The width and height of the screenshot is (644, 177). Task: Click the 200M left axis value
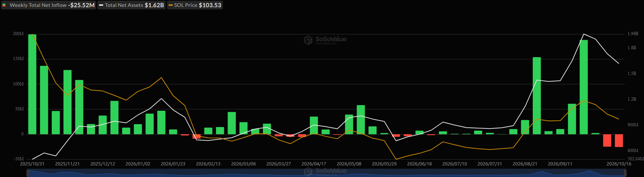tap(18, 34)
